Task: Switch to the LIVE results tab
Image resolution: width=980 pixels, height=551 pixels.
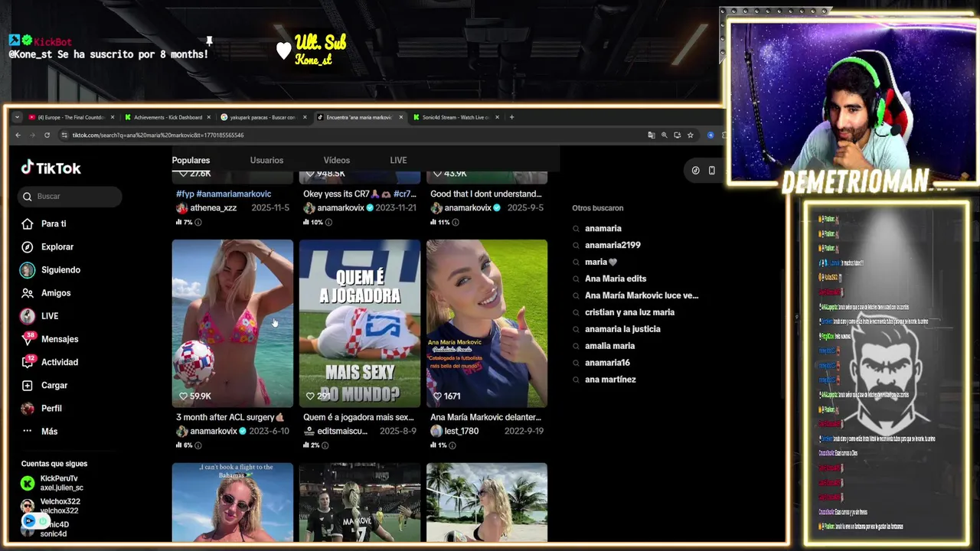Action: point(398,160)
